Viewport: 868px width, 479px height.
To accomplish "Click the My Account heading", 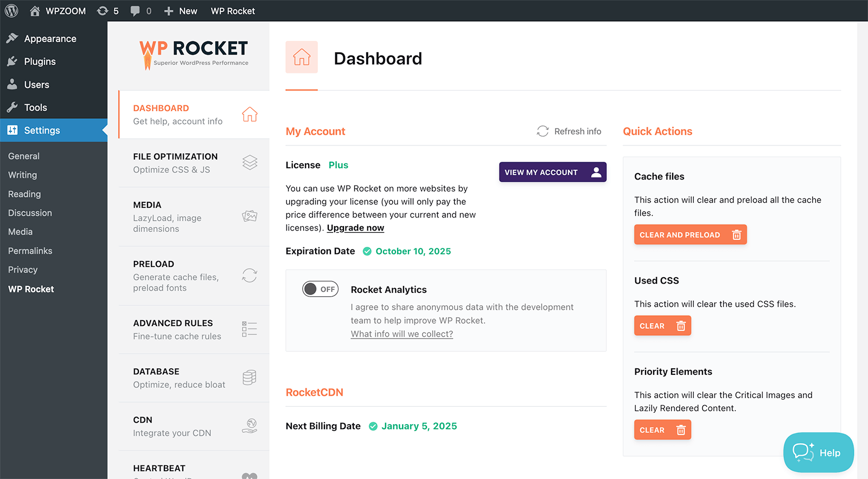I will coord(315,131).
